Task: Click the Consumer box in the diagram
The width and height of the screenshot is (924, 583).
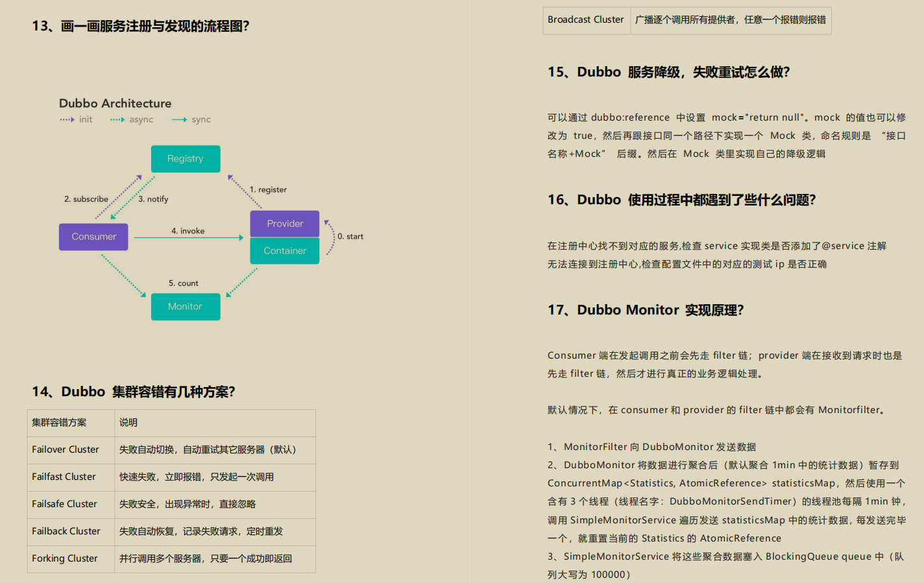Action: point(93,237)
